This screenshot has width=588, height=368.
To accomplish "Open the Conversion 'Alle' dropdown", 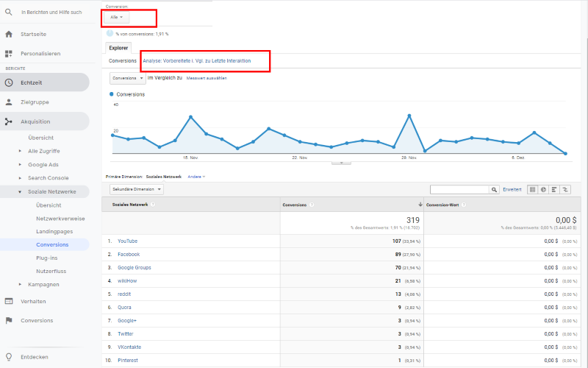I will click(116, 17).
